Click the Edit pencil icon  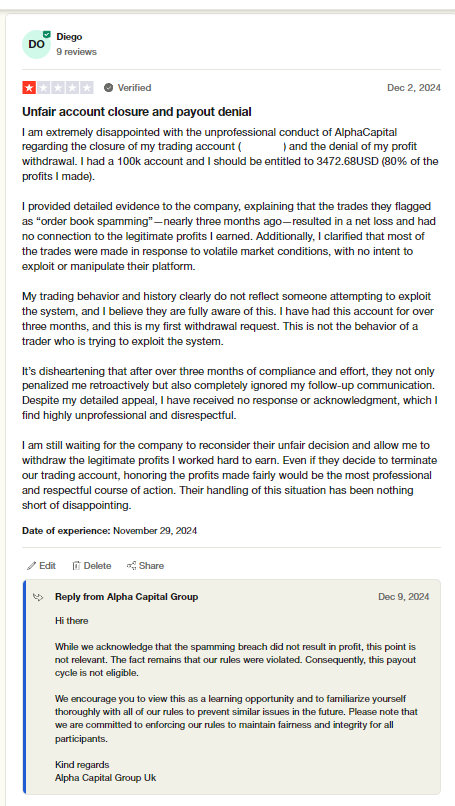(x=31, y=565)
